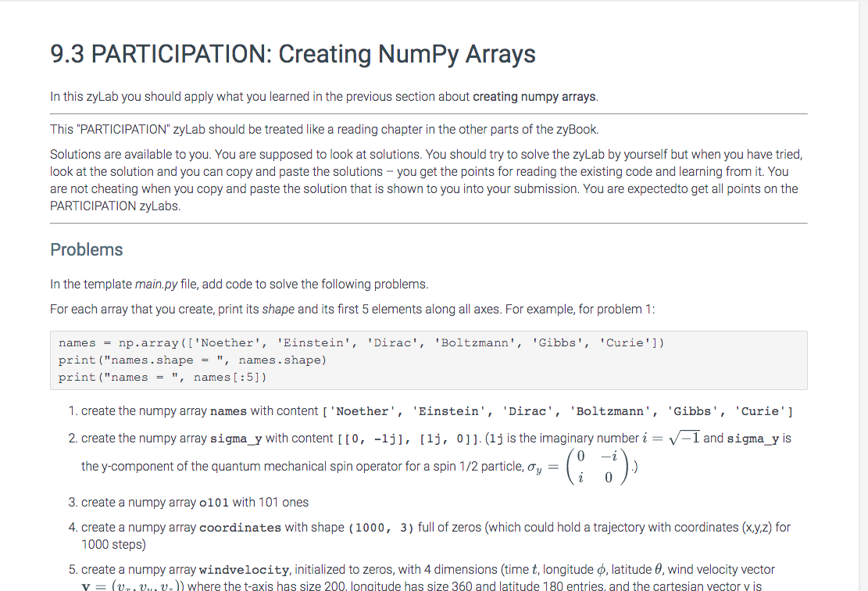Click the square-root of -1 formula
This screenshot has height=591, width=868.
(671, 438)
